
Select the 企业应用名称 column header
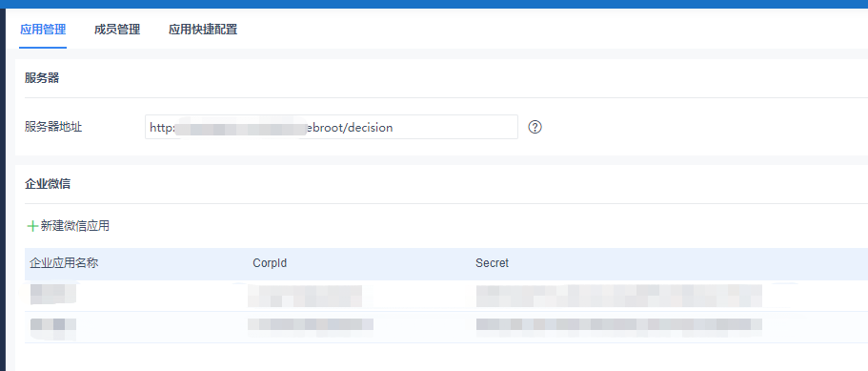coord(64,263)
